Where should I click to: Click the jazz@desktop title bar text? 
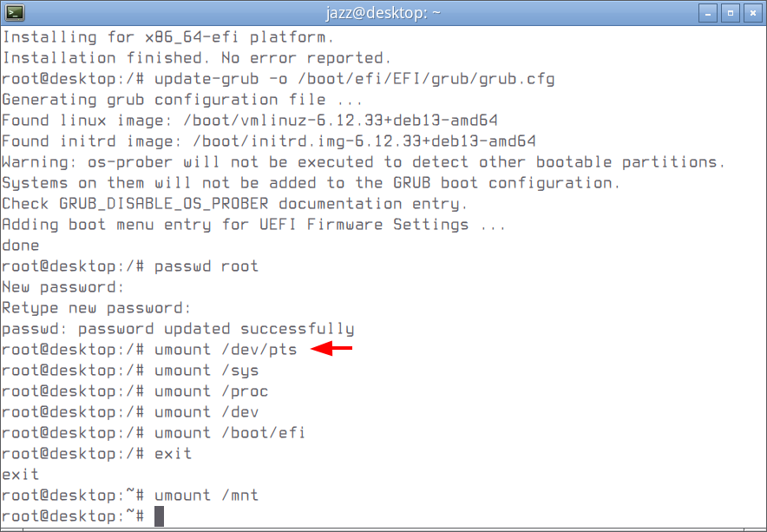(383, 13)
